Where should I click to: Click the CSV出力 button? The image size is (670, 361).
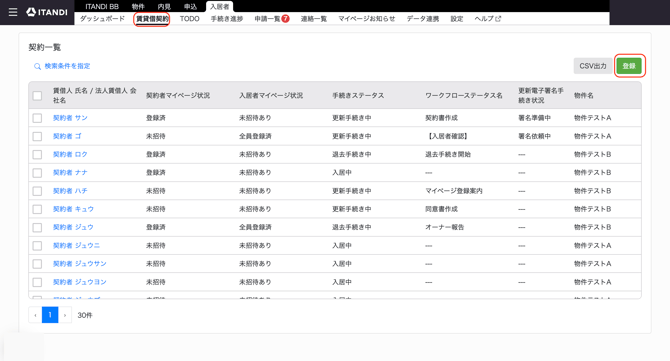coord(593,66)
